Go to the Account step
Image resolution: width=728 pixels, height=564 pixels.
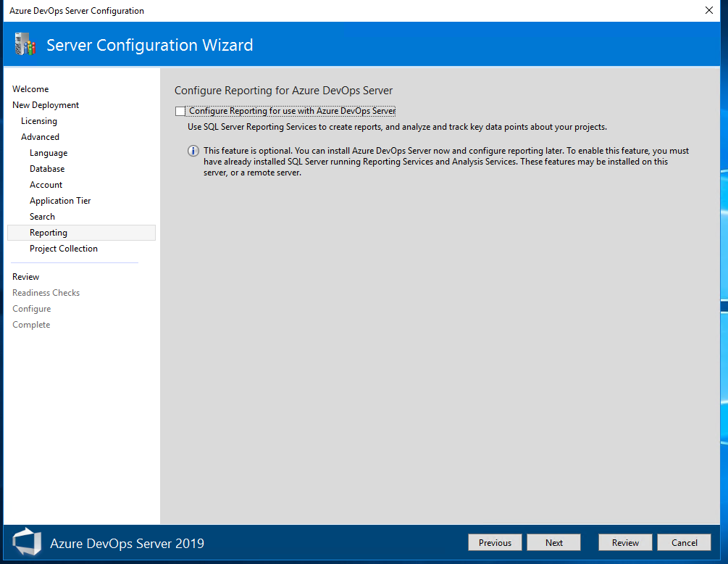tap(46, 184)
